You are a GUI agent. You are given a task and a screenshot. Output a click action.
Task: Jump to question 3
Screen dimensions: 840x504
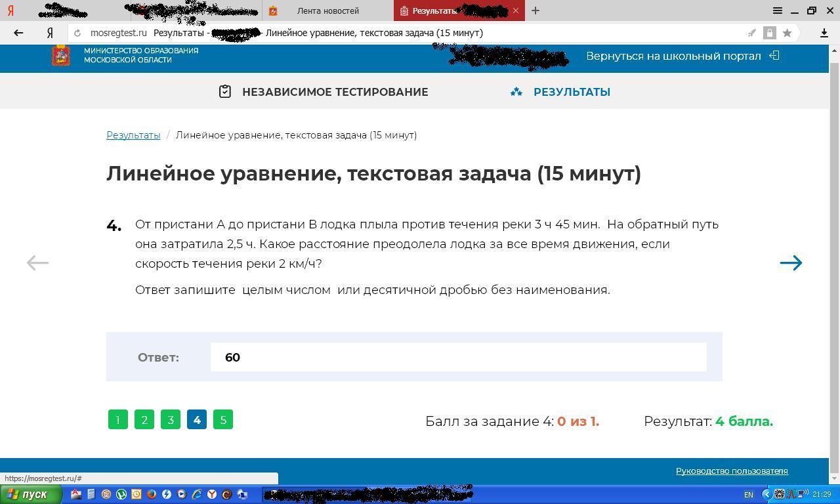pyautogui.click(x=171, y=419)
